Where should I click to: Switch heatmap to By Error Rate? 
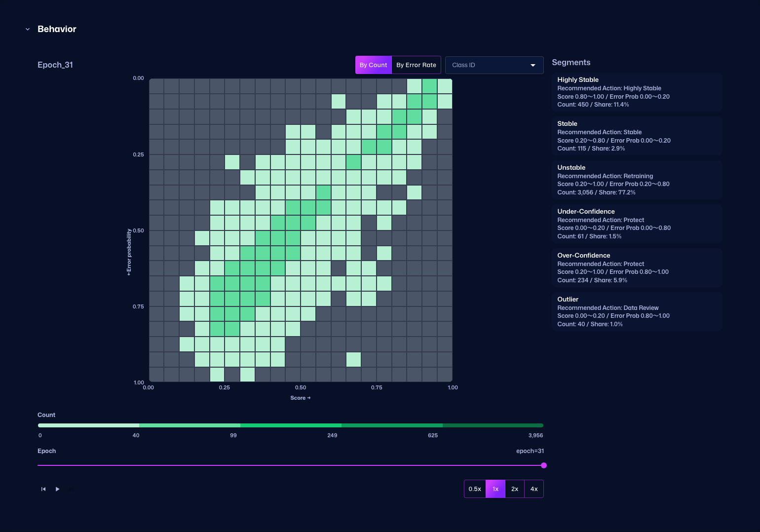(416, 65)
